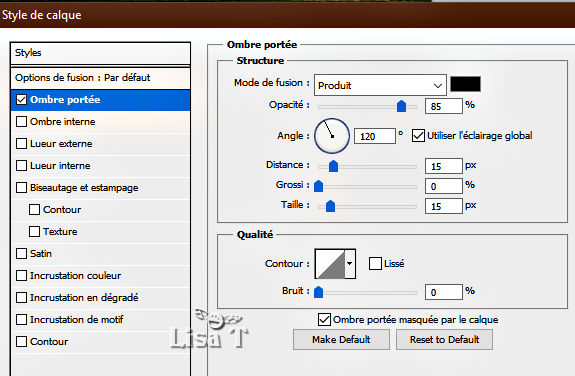This screenshot has height=376, width=575.
Task: Uncheck the Ombre portée checkbox
Action: pyautogui.click(x=21, y=99)
